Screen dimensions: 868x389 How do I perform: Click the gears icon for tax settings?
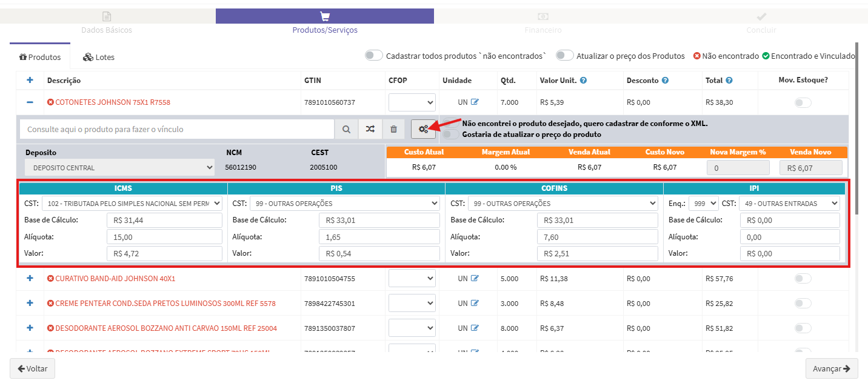tap(423, 129)
